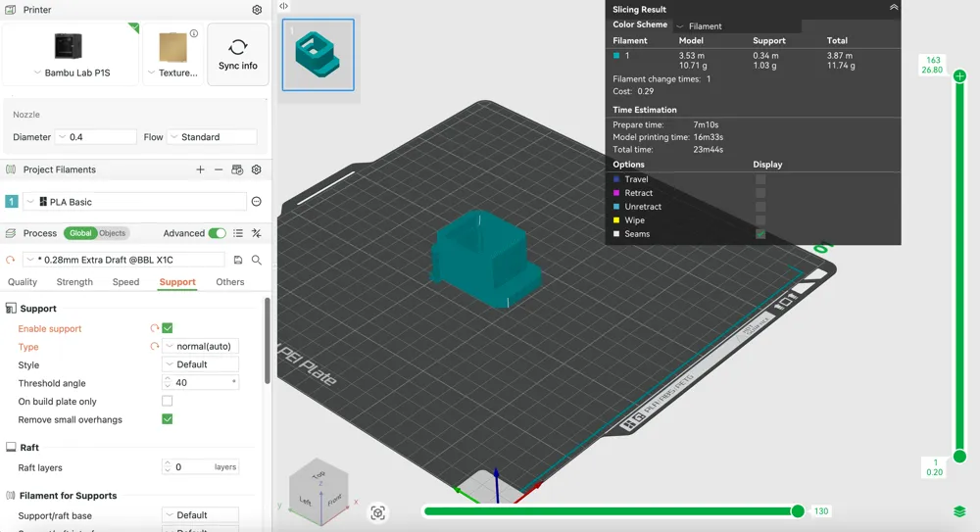Open support Type normal(auto) dropdown
The image size is (980, 532).
201,346
